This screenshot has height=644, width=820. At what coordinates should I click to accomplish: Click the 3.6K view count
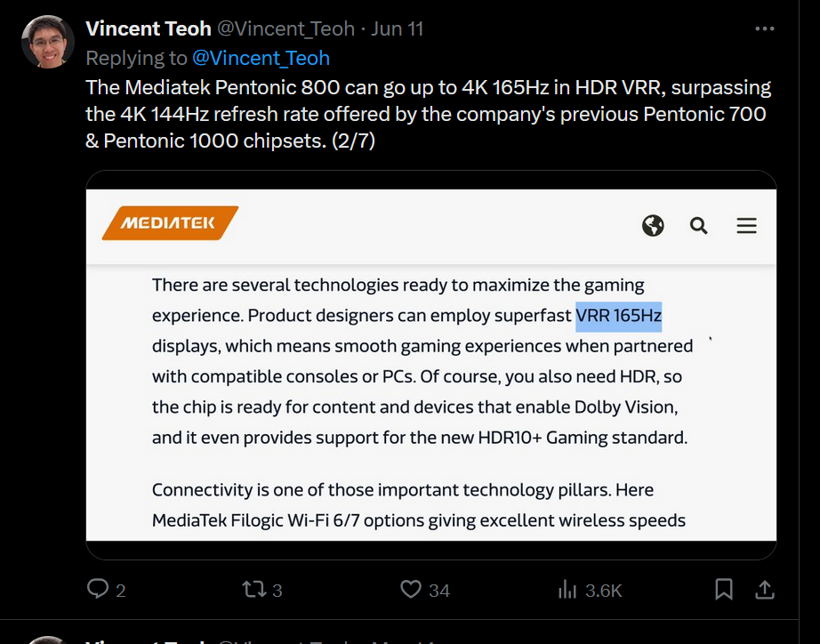pos(603,590)
